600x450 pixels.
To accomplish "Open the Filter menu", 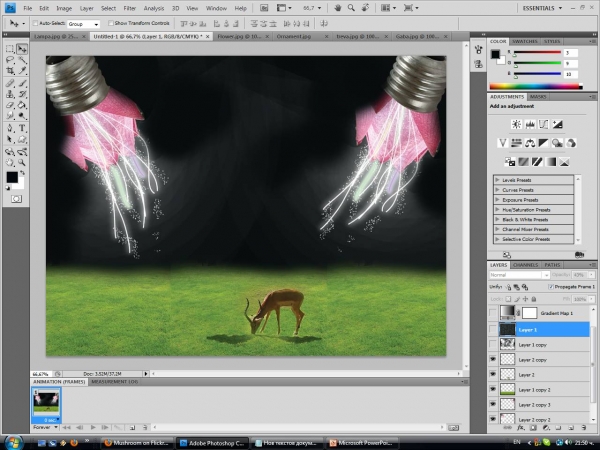I will pyautogui.click(x=129, y=8).
